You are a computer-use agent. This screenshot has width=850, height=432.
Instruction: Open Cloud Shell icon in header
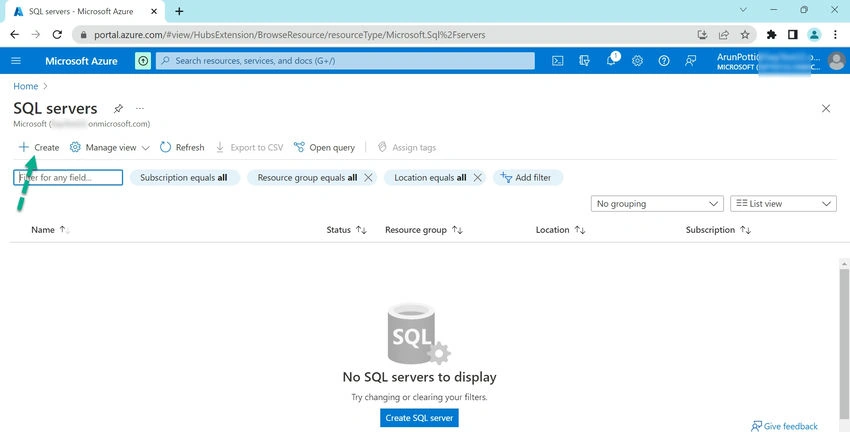(x=557, y=61)
